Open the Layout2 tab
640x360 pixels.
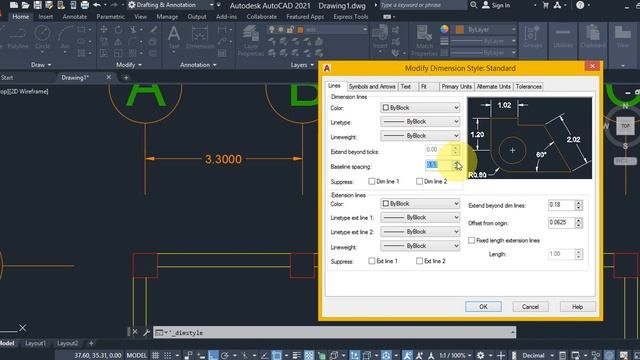click(67, 343)
